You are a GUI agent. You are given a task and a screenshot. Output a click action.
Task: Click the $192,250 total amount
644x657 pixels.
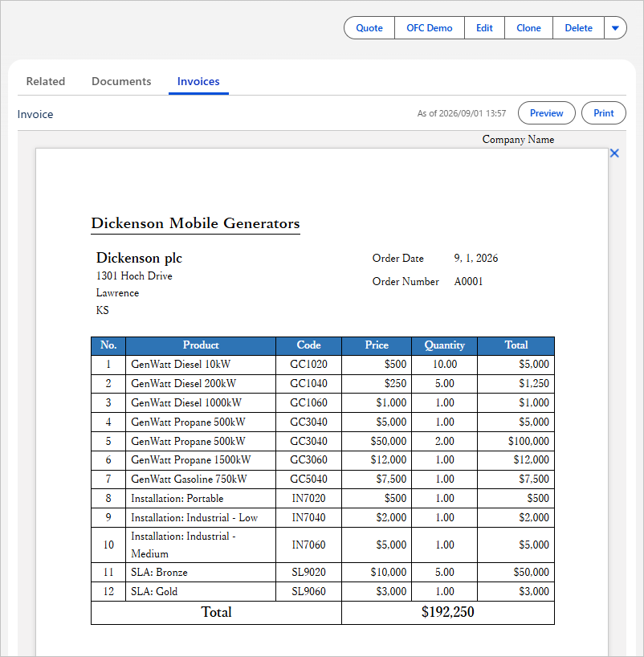tap(447, 612)
